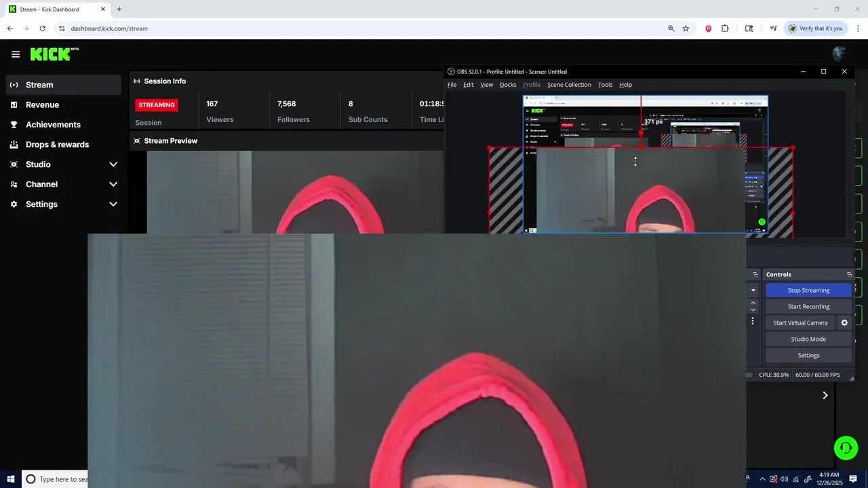Screen dimensions: 868x488
Task: Expand the Settings section in Kick sidebar
Action: pos(113,204)
